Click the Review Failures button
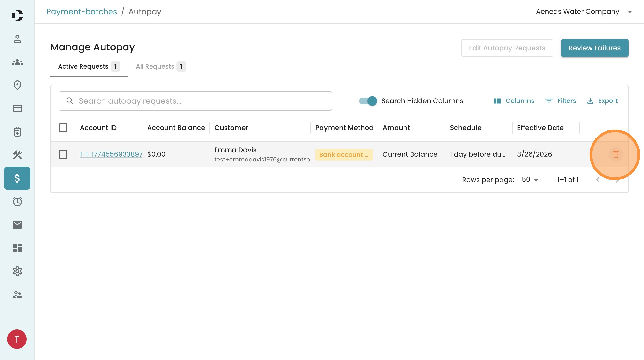The width and height of the screenshot is (644, 360). (594, 48)
